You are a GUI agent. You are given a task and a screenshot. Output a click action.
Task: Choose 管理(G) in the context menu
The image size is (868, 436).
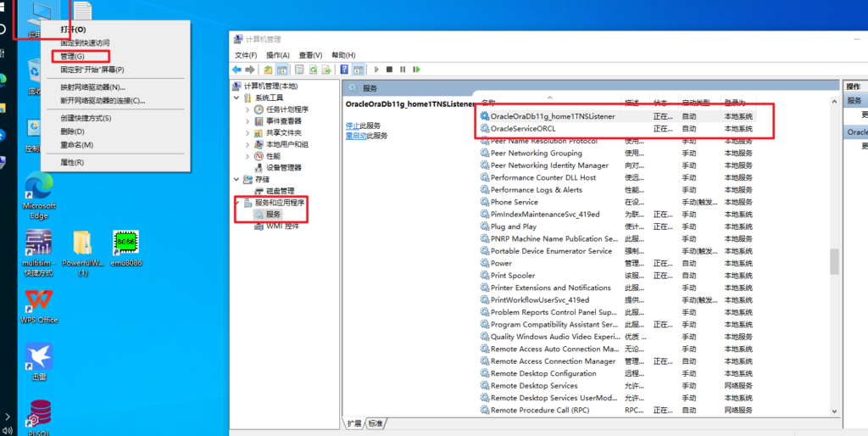coord(72,56)
